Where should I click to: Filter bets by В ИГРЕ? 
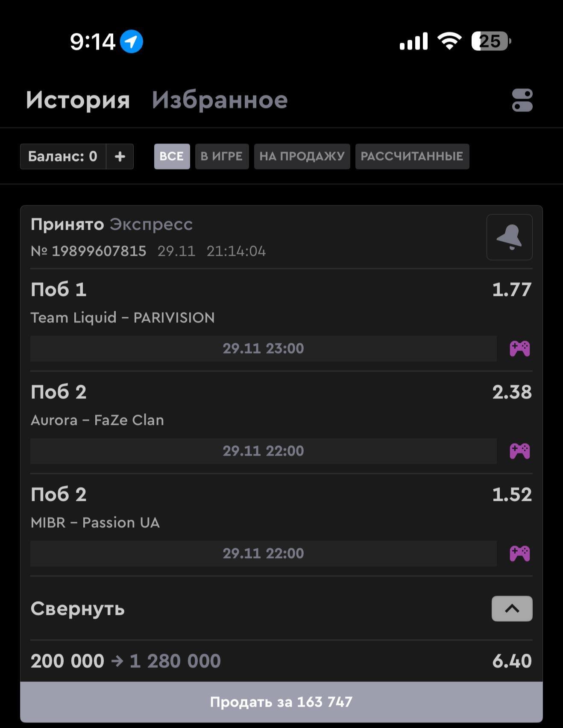(222, 156)
